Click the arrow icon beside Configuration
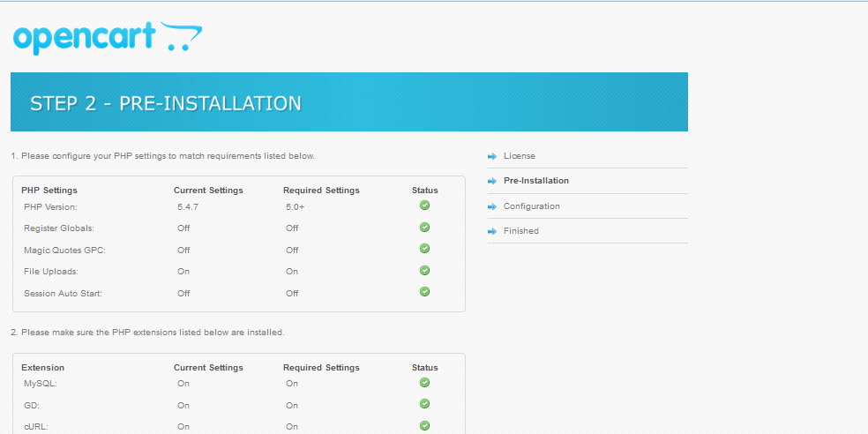The width and height of the screenshot is (868, 434). pyautogui.click(x=492, y=206)
